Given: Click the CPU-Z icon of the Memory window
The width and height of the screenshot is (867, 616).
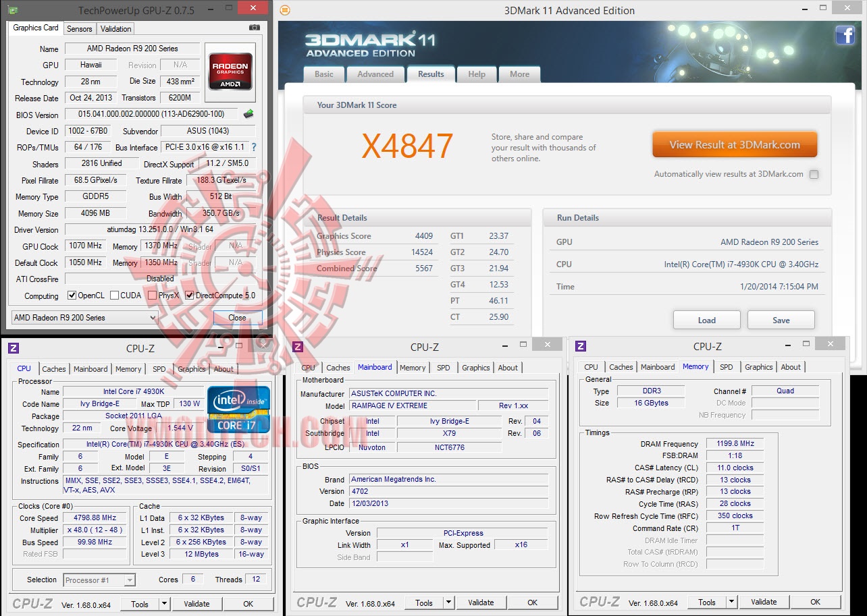Looking at the screenshot, I should click(x=581, y=346).
